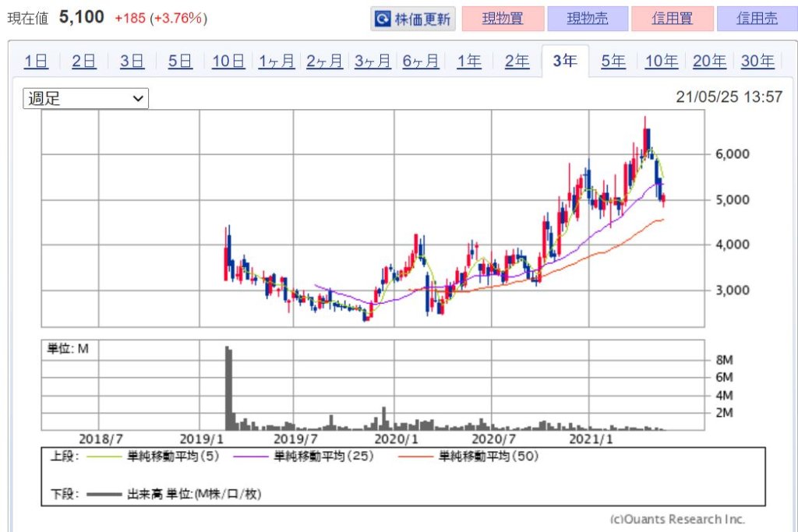The image size is (798, 532).
Task: Switch to the 5日 chart tab
Action: pos(180,61)
